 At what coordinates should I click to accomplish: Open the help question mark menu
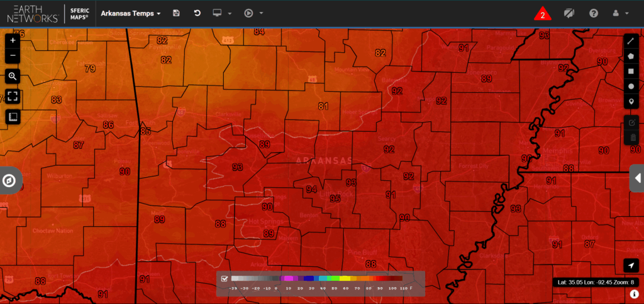click(594, 13)
